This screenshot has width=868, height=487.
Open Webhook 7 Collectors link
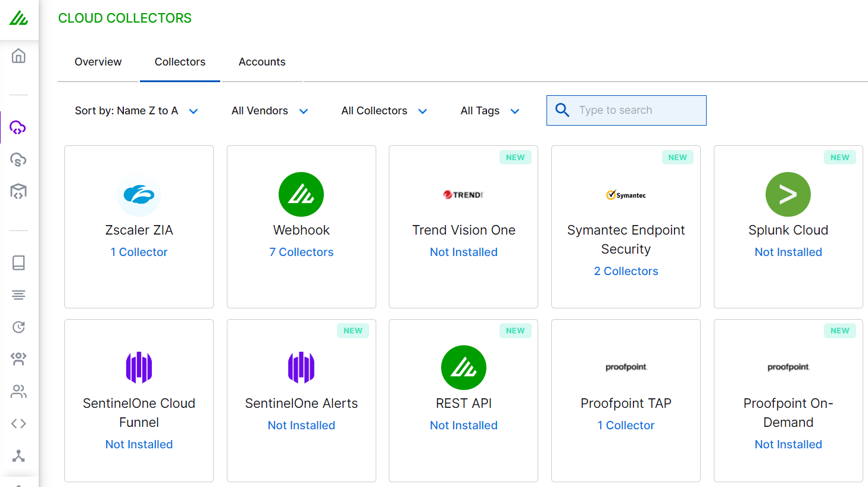[301, 252]
